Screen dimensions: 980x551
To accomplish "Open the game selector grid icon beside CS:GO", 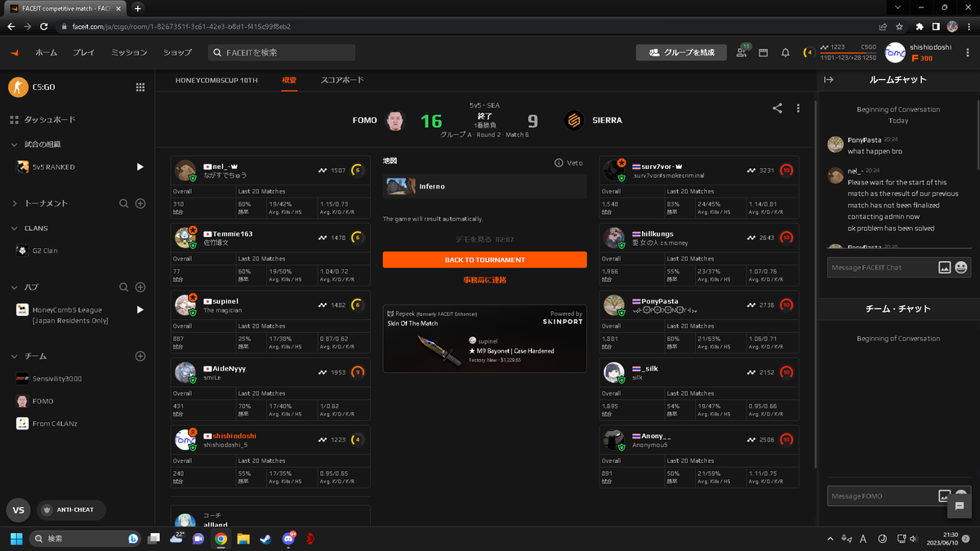I will [140, 87].
